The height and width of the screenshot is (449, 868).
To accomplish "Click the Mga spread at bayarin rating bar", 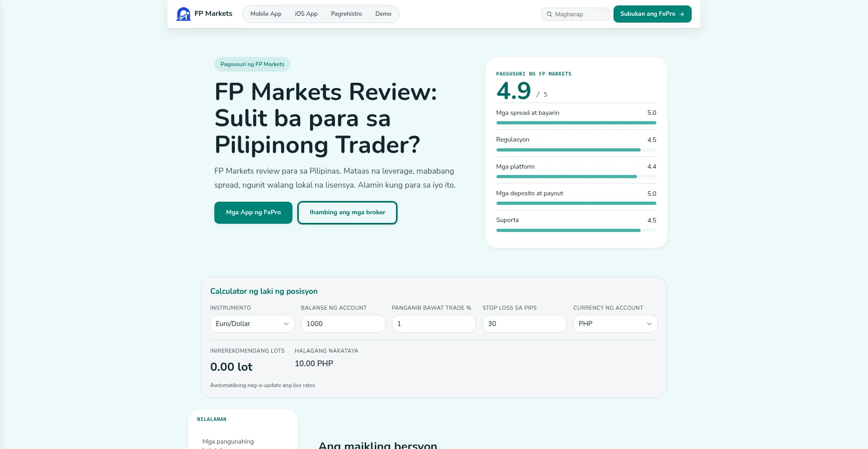I will coord(576,123).
